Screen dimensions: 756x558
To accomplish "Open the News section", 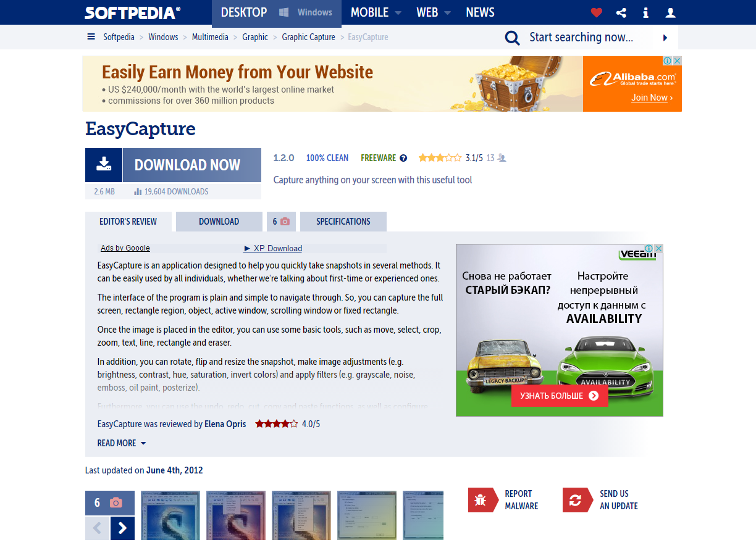I will point(480,12).
